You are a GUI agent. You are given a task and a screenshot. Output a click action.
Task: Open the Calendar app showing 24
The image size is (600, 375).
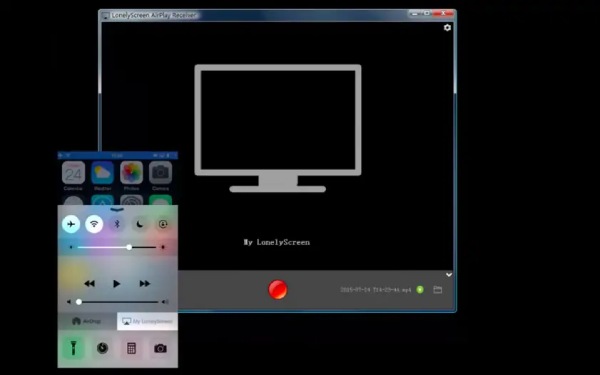[x=73, y=173]
